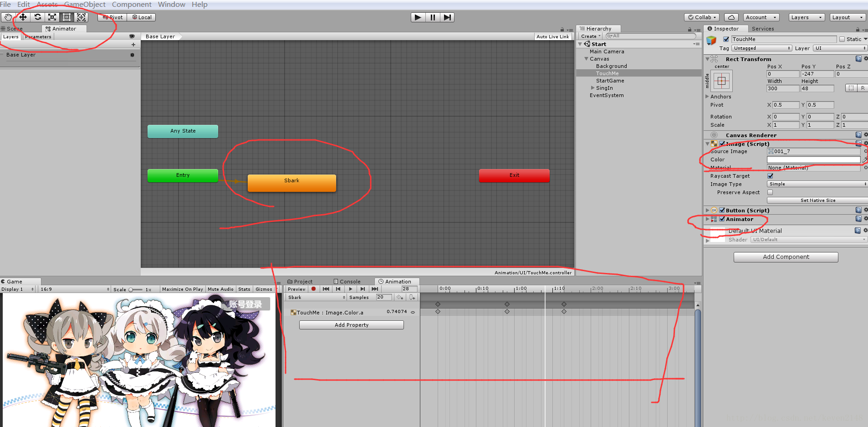
Task: Add keyframe in Animation window
Action: pyautogui.click(x=400, y=297)
